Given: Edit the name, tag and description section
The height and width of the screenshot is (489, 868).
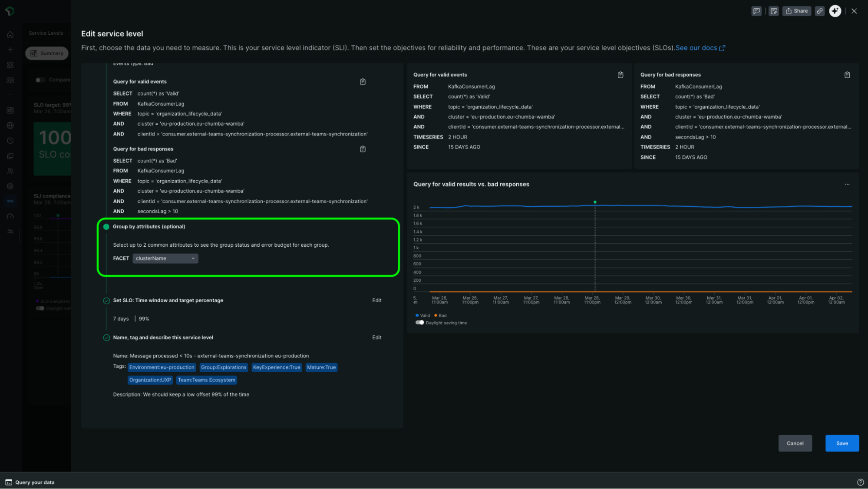Looking at the screenshot, I should [x=376, y=337].
